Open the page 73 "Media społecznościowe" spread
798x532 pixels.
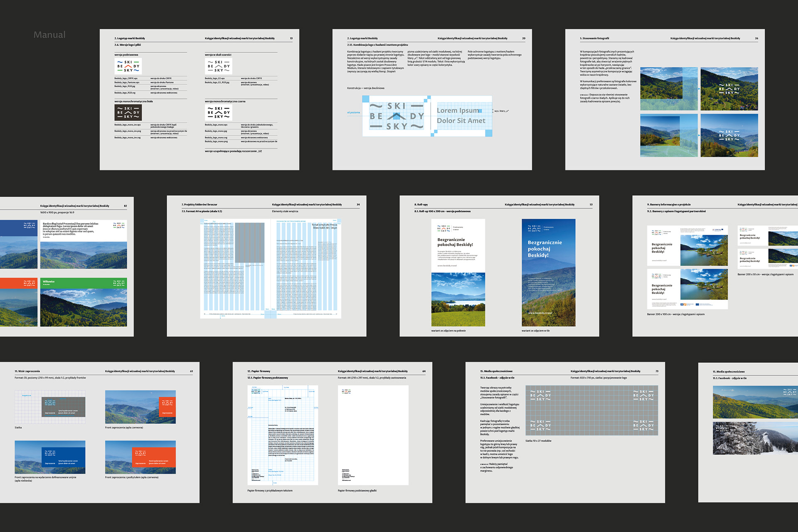click(x=565, y=432)
